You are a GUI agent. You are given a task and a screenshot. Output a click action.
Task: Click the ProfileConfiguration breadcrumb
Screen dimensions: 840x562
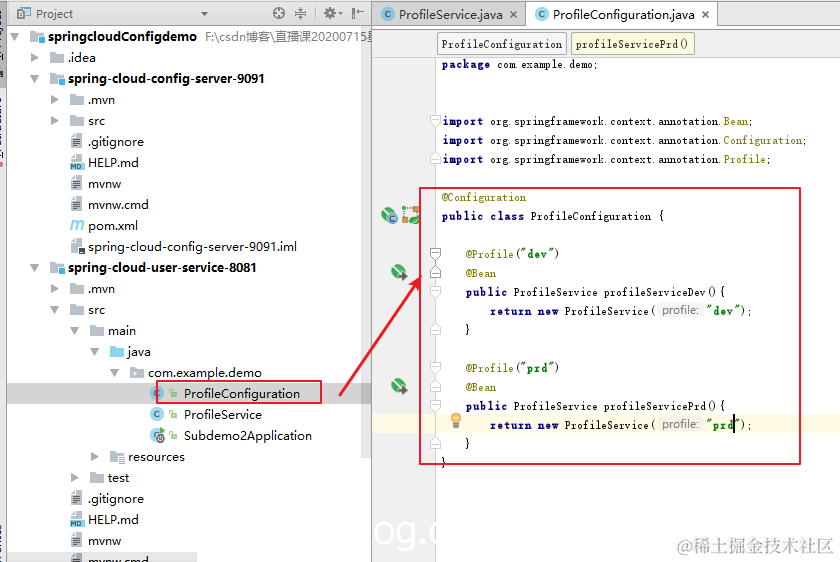501,44
